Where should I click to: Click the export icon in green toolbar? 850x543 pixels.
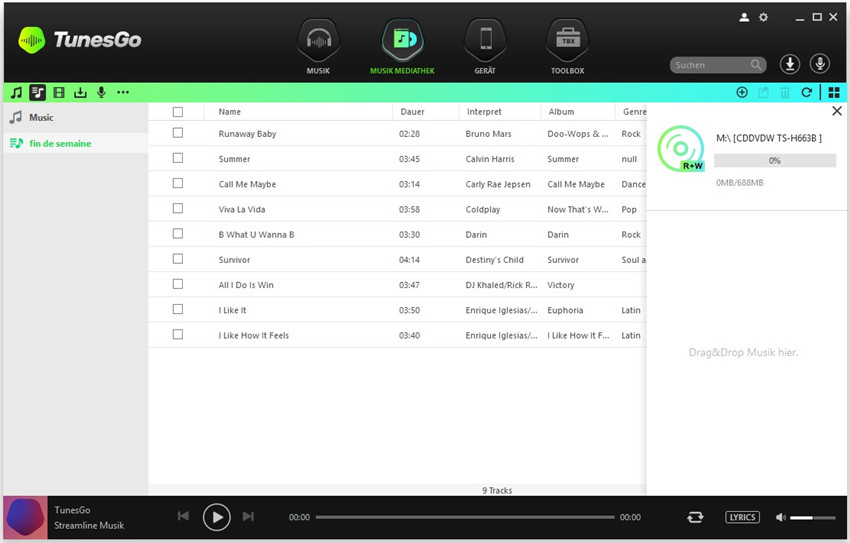coord(763,93)
